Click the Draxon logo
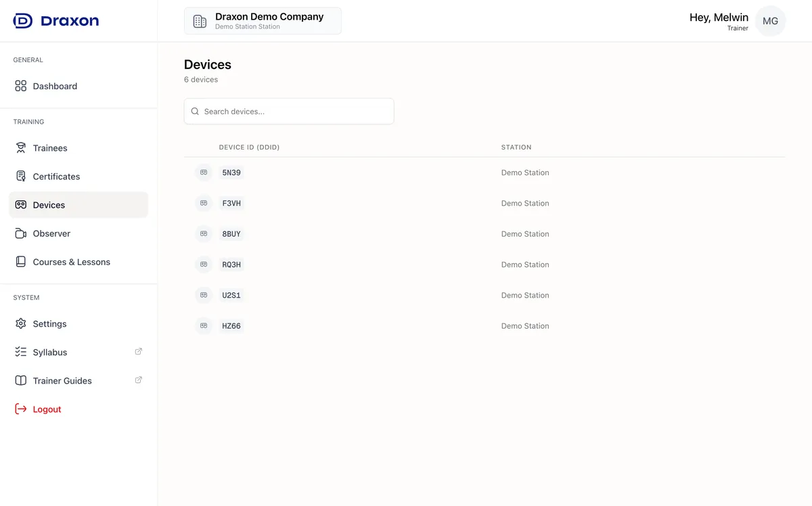The width and height of the screenshot is (812, 506). pos(56,21)
